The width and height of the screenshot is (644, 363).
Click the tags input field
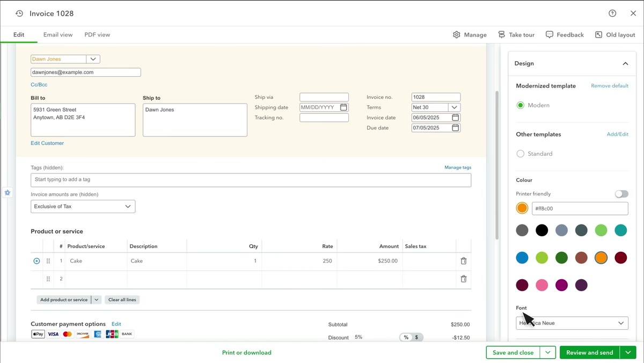click(x=251, y=180)
